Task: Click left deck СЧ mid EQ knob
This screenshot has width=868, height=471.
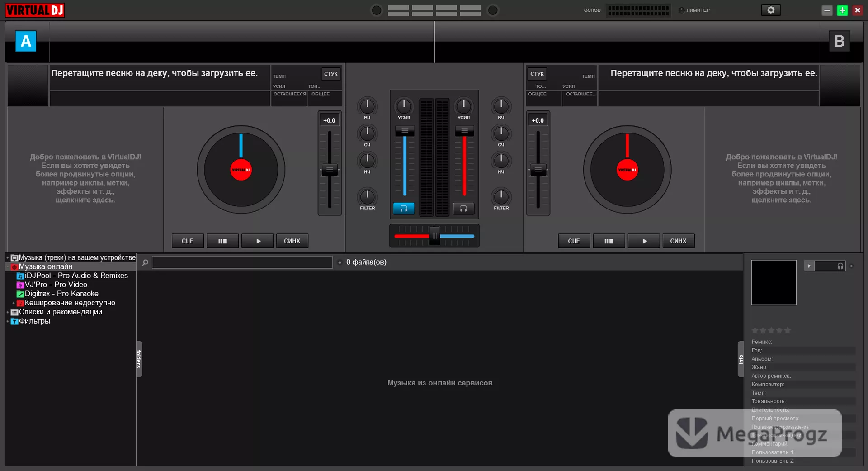Action: coord(367,133)
